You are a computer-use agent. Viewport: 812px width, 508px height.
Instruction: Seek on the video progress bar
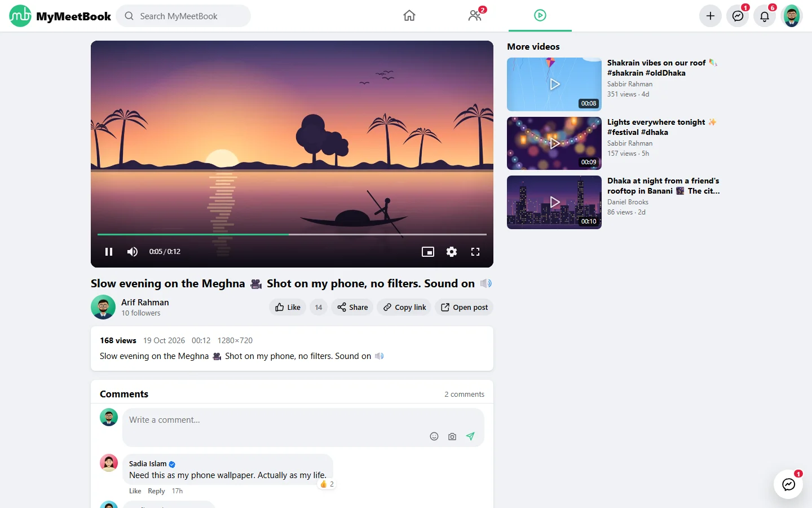coord(292,234)
